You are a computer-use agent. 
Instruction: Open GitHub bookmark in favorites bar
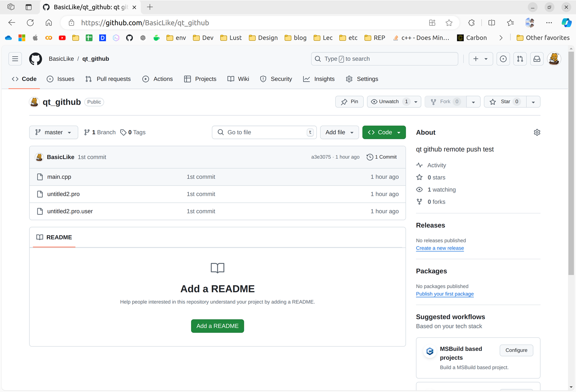coord(129,38)
